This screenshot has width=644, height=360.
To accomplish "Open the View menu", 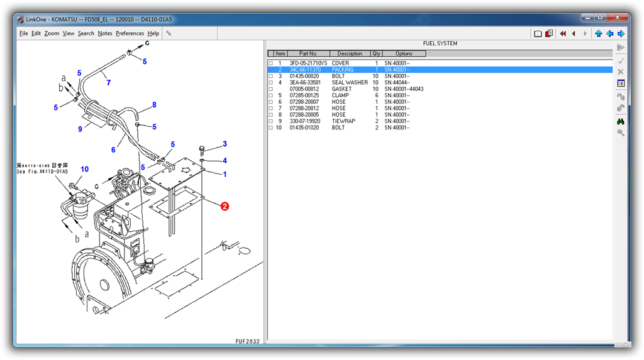I will (69, 33).
